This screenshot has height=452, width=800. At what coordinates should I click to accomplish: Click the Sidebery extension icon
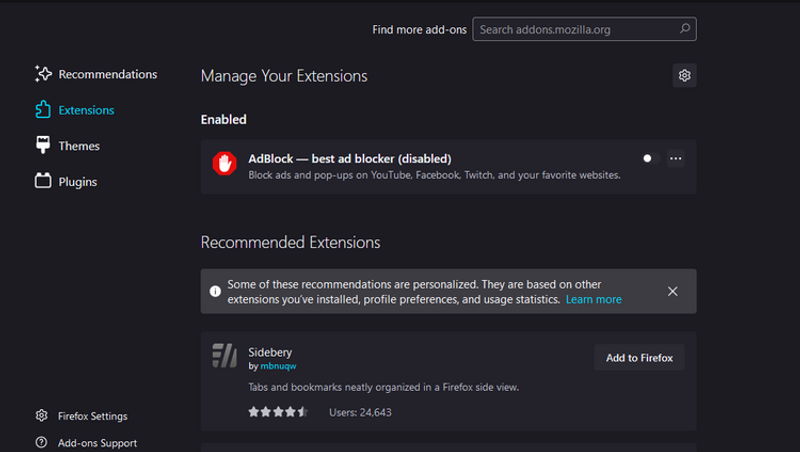(x=225, y=355)
